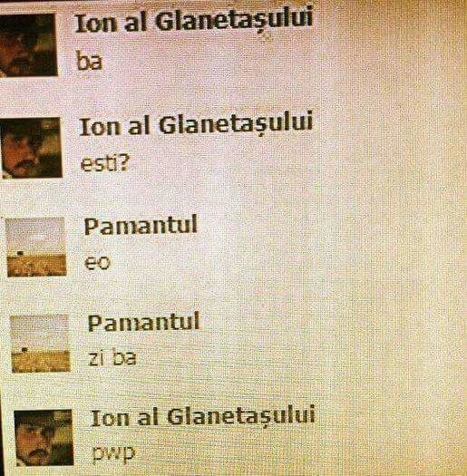
Task: Open Ion's avatar beside the 'ba' message
Action: tap(28, 44)
